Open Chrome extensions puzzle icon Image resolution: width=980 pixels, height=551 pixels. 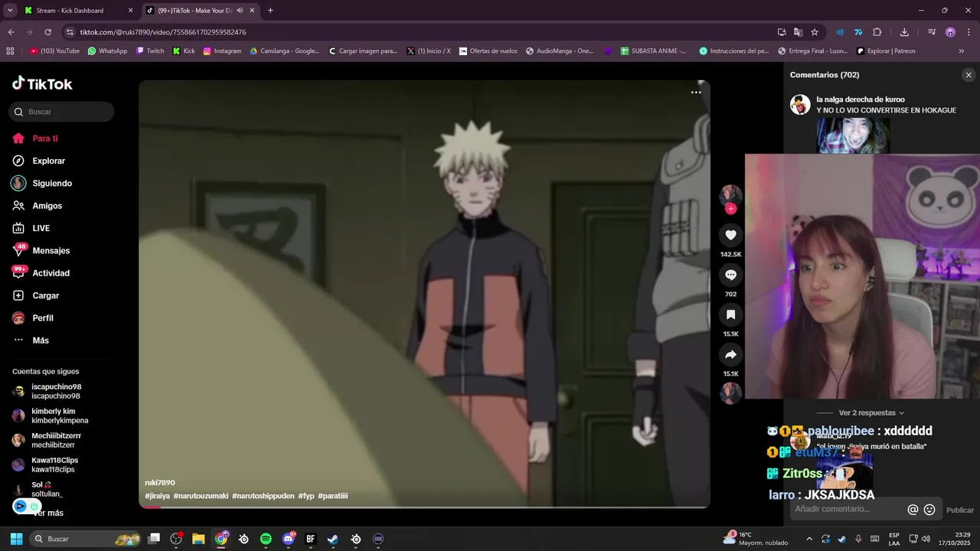877,32
